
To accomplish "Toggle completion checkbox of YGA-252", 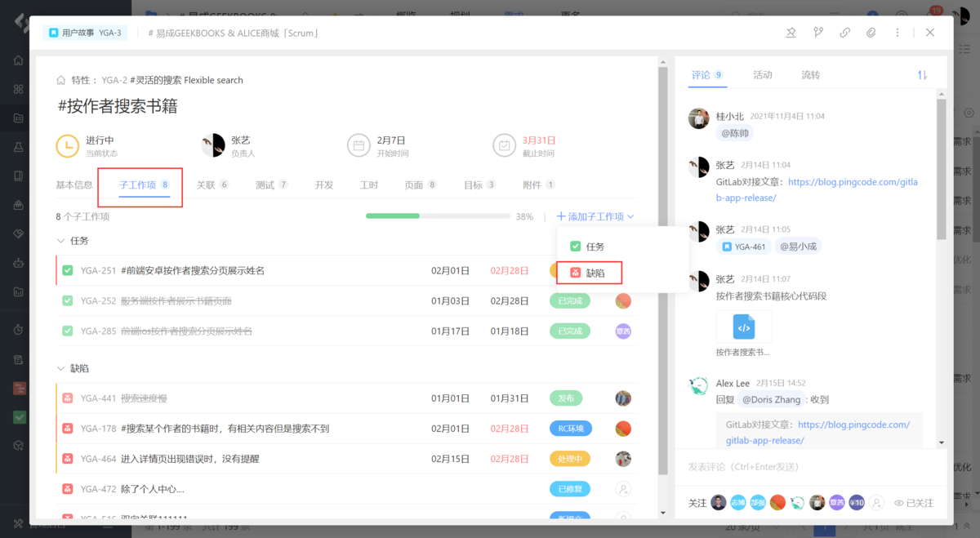I will click(x=67, y=300).
